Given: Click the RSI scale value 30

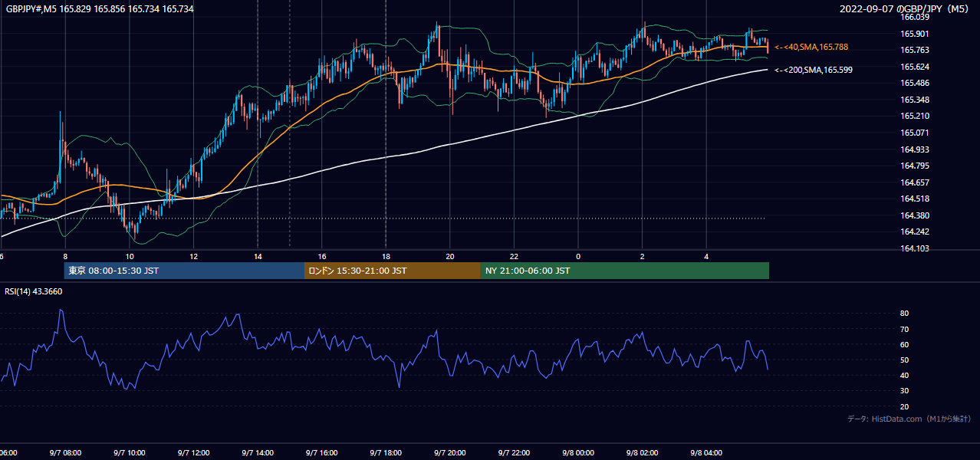Looking at the screenshot, I should [905, 392].
